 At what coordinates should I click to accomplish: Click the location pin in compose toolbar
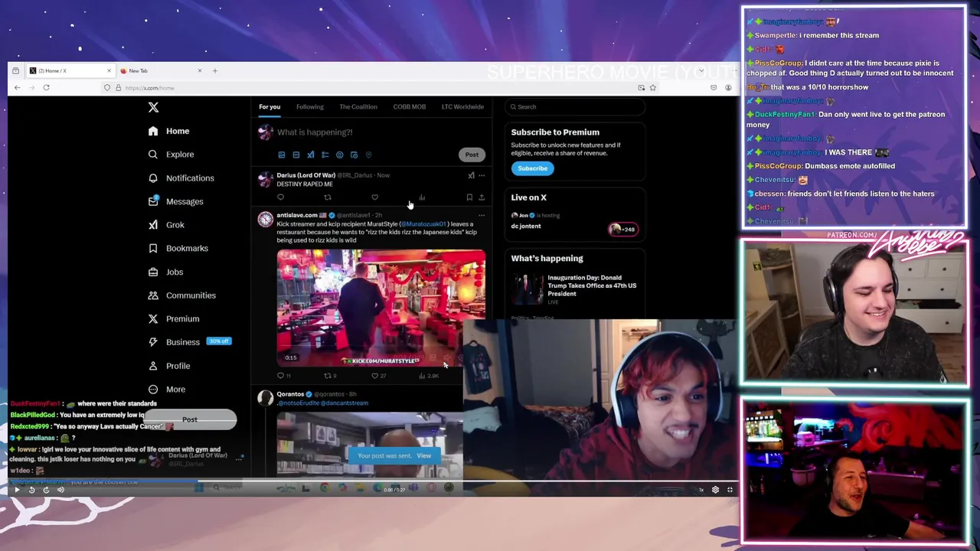click(368, 155)
